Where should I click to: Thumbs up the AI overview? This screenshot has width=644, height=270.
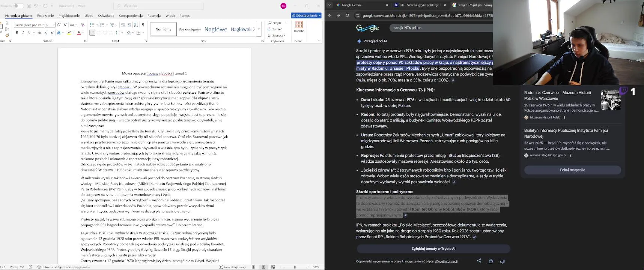[491, 261]
